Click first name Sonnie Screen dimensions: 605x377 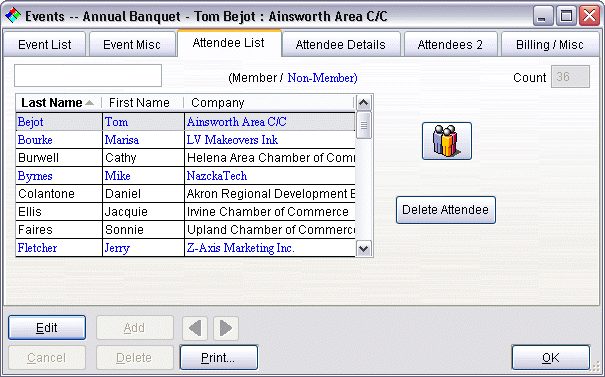coord(143,230)
